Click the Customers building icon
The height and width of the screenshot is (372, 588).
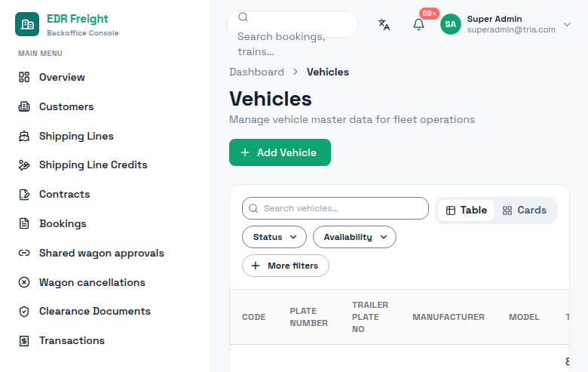(x=24, y=106)
